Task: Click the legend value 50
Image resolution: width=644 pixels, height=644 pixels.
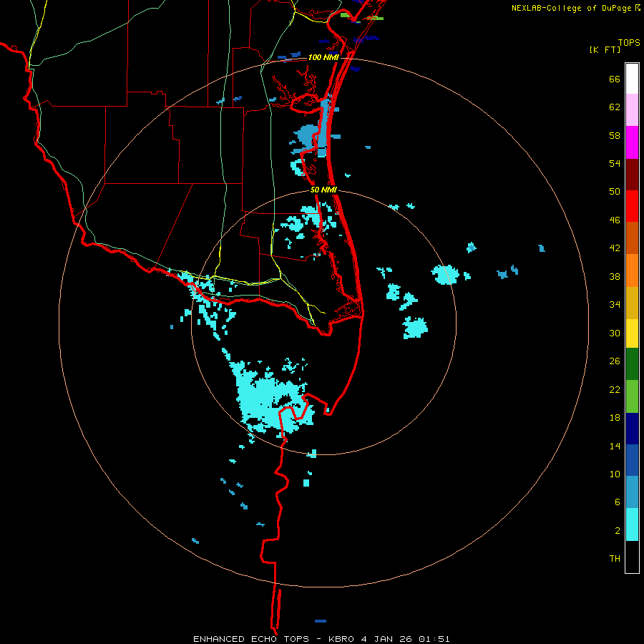Action: point(615,192)
